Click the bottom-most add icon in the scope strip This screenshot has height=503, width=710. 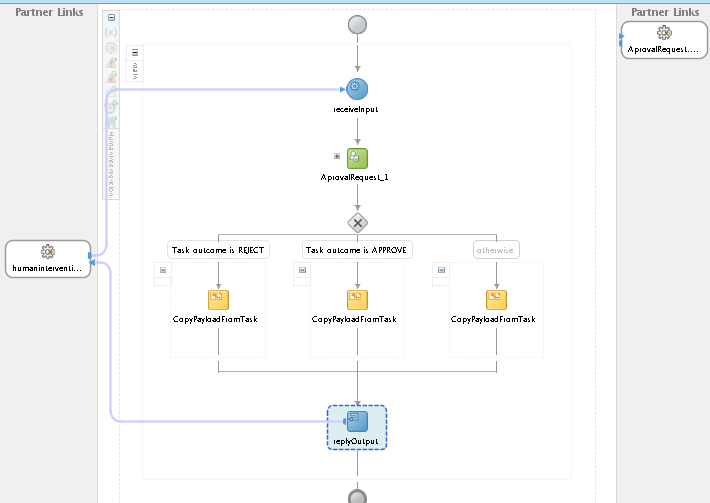tap(111, 121)
